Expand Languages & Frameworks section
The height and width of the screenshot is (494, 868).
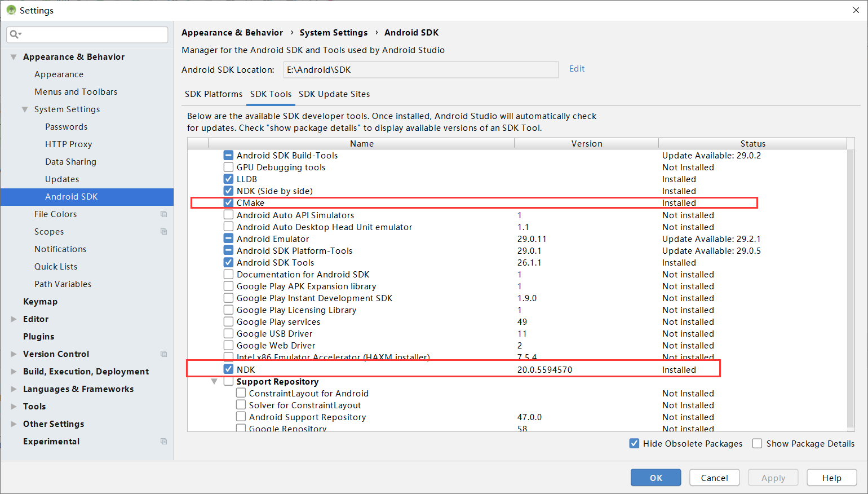[x=14, y=389]
